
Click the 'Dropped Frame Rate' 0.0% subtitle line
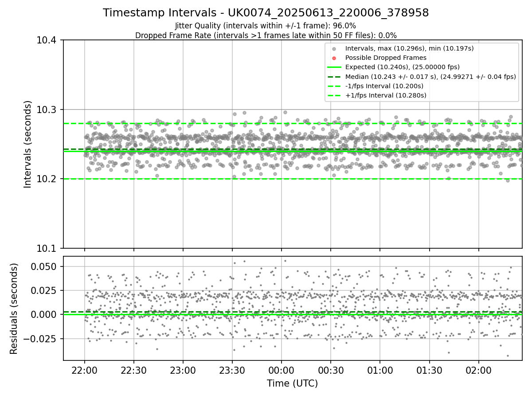point(266,35)
